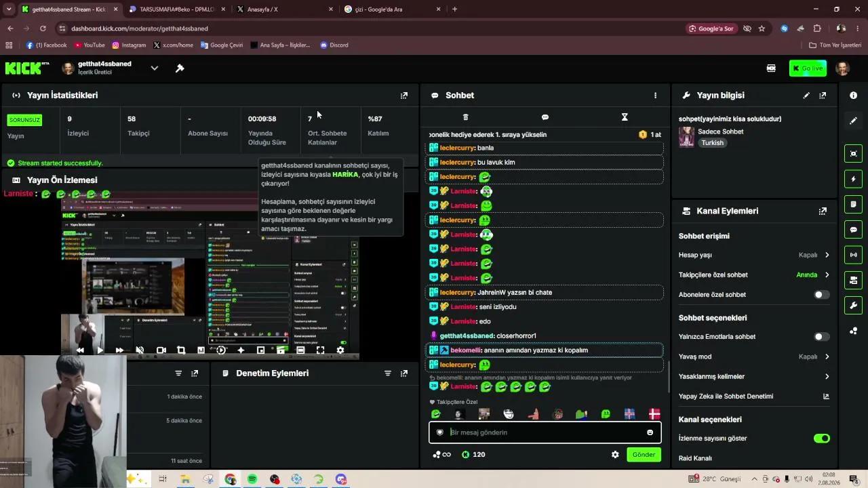The width and height of the screenshot is (868, 488).
Task: Switch to çizi Google'da Ara tab
Action: (x=392, y=9)
